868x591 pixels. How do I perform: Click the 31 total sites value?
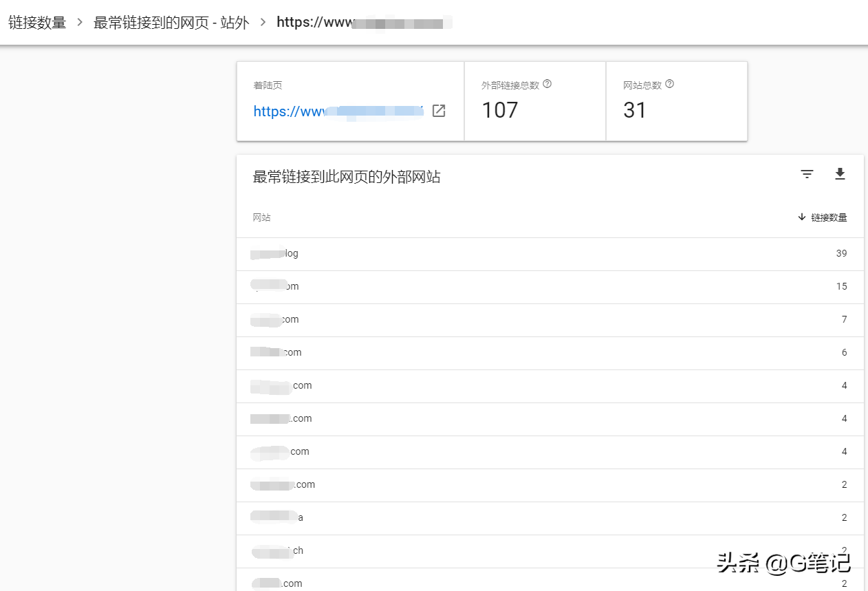pos(635,110)
